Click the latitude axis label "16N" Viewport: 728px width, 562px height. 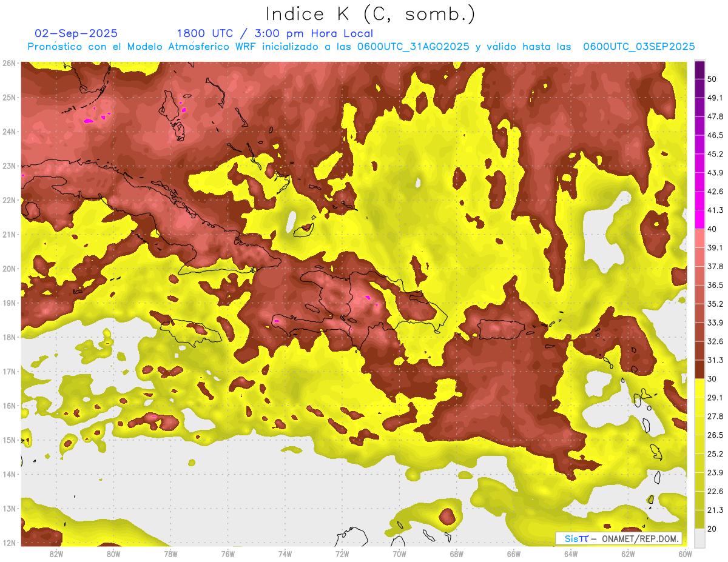(9, 406)
